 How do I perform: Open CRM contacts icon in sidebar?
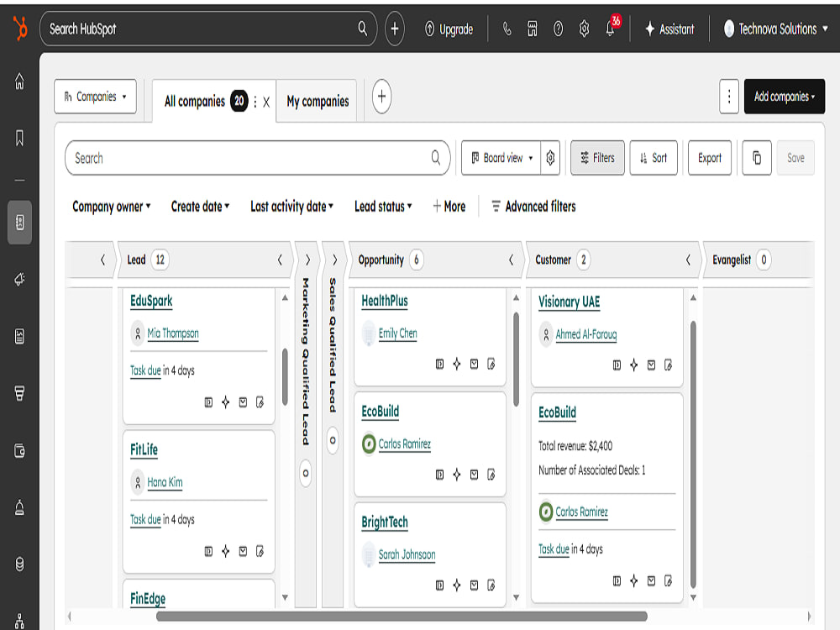pos(20,223)
